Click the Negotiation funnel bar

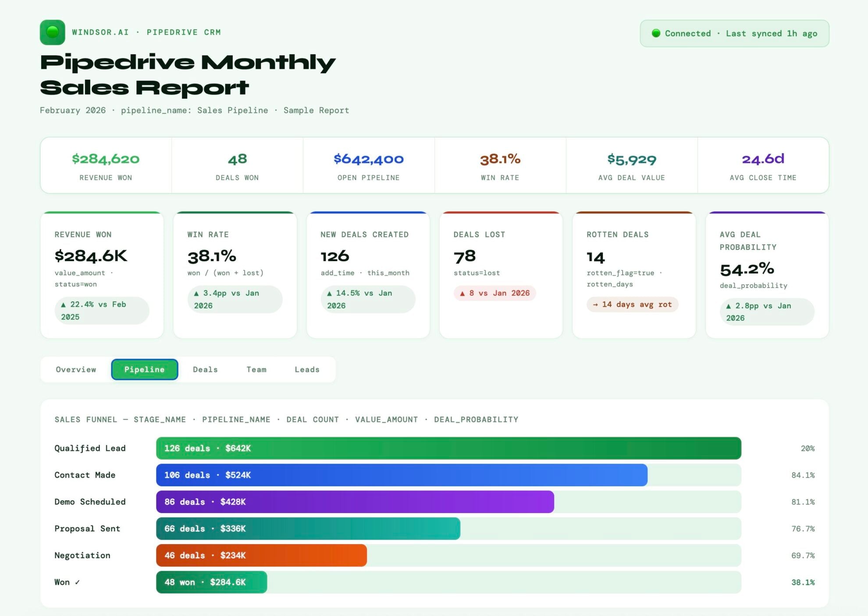tap(262, 556)
